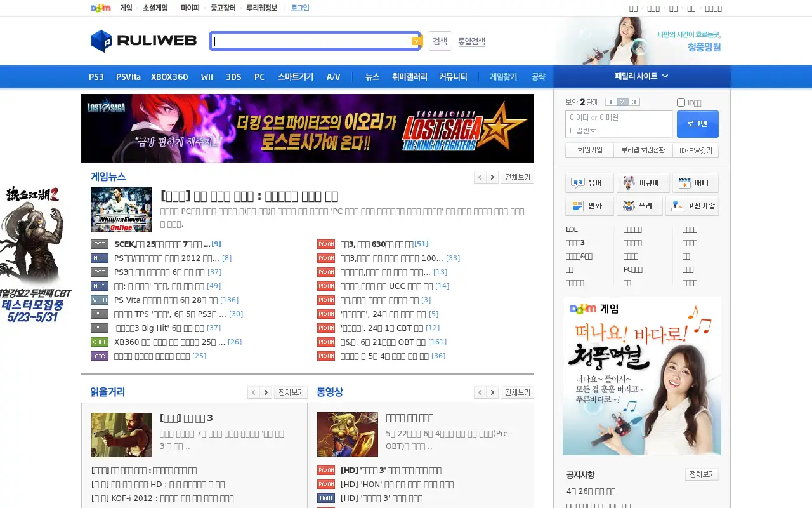Viewport: 812px width, 508px height.
Task: Click the 회원가입 sign-up button
Action: [589, 150]
